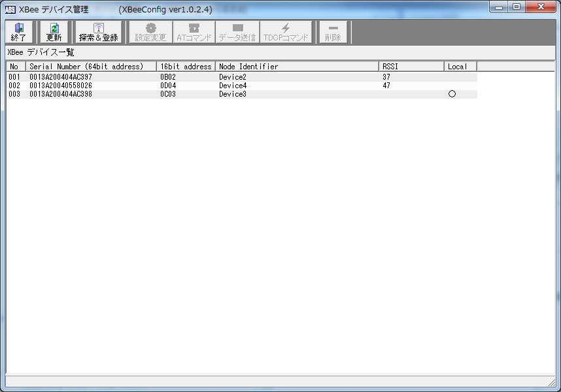This screenshot has width=561, height=392.
Task: Click the Local column header
Action: pyautogui.click(x=460, y=67)
